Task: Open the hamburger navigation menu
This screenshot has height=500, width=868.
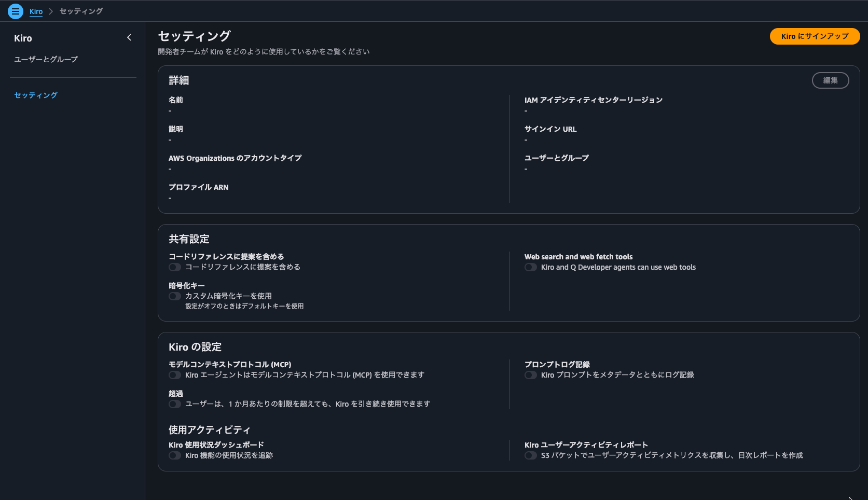Action: 16,11
